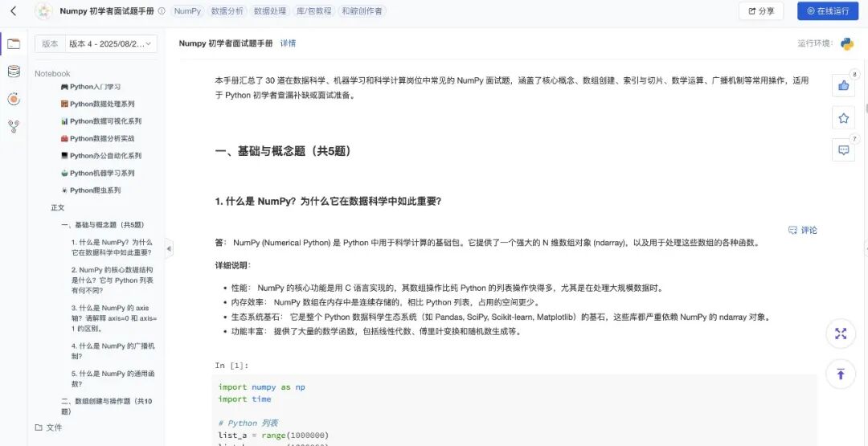The height and width of the screenshot is (446, 868).
Task: Open the notebook panel sidebar icon
Action: [x=14, y=43]
